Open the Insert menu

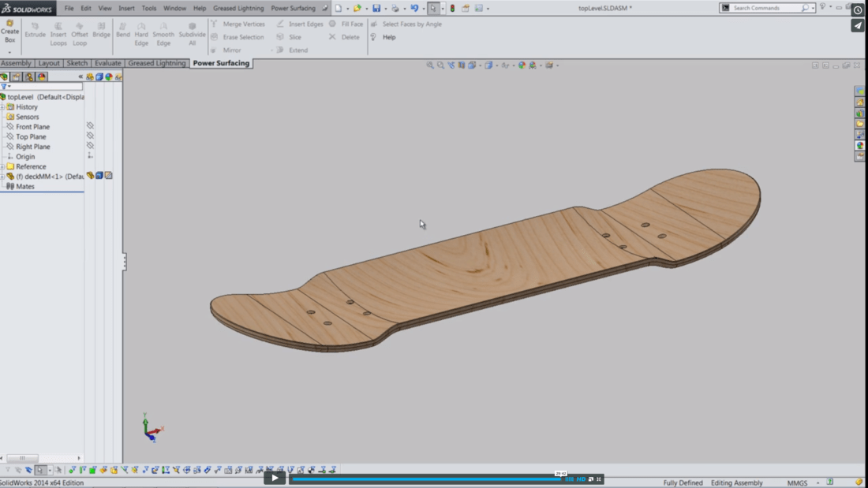pos(126,8)
